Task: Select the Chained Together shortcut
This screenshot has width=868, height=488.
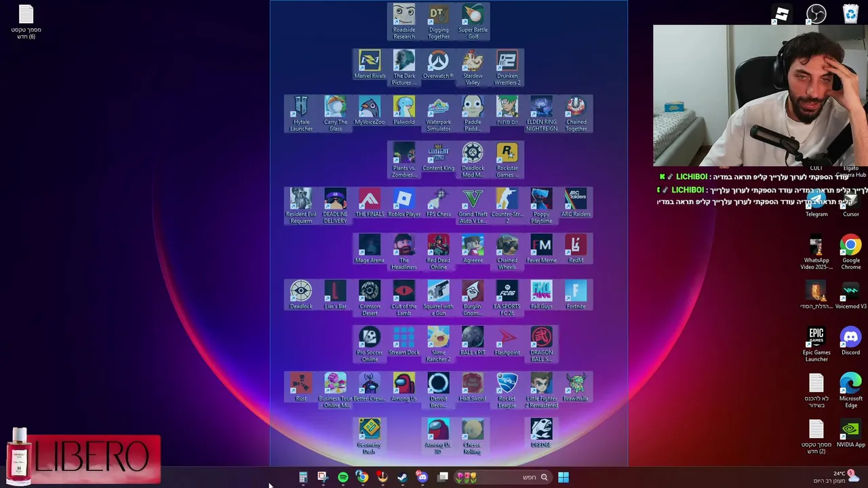Action: (576, 114)
